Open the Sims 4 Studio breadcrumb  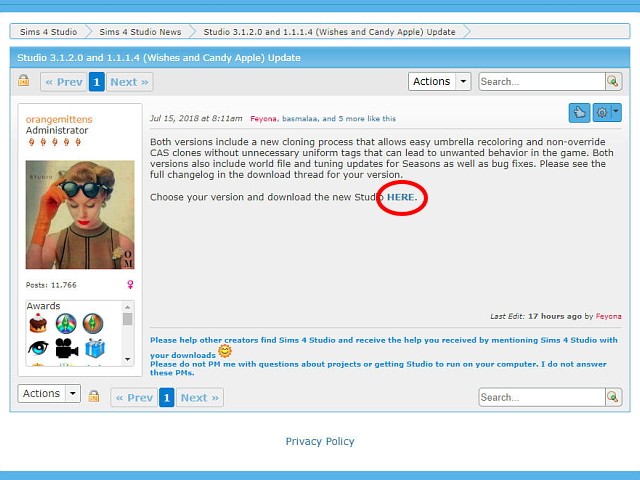click(x=49, y=32)
